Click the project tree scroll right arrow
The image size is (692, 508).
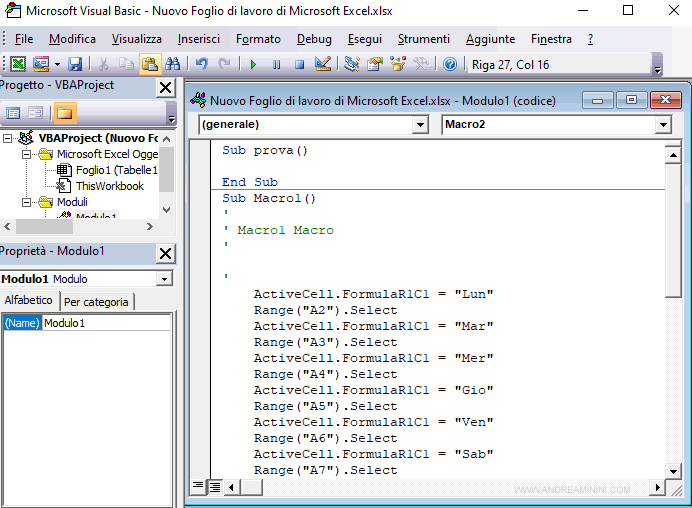[x=150, y=226]
